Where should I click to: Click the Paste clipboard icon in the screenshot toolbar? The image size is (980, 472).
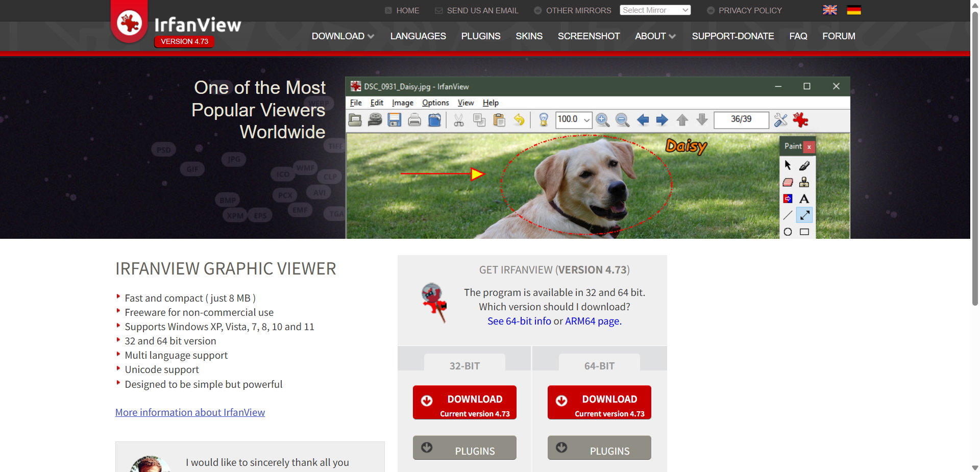pos(499,120)
